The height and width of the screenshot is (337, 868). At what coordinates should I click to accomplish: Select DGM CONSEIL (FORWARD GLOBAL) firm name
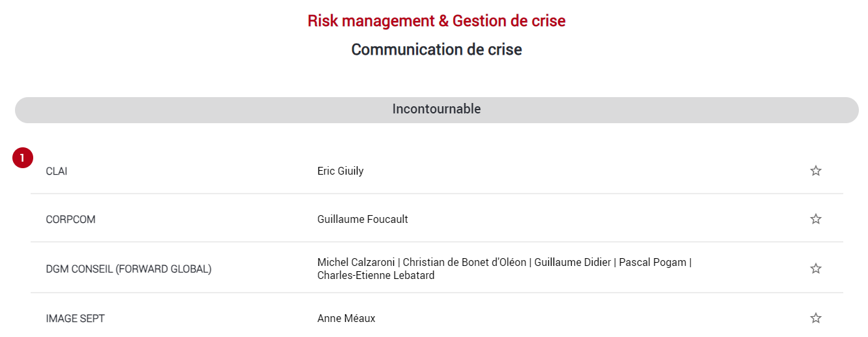pos(128,269)
